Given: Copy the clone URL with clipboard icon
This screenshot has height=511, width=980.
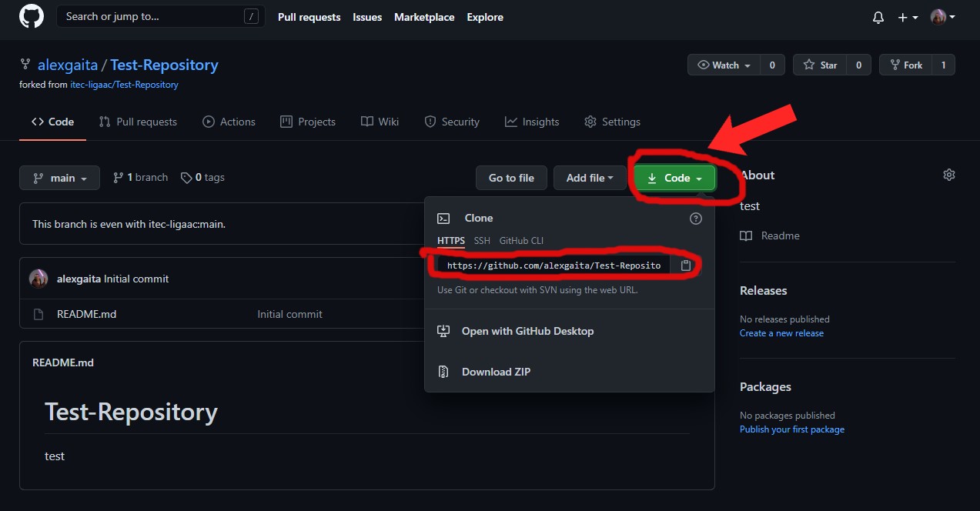Looking at the screenshot, I should click(x=686, y=265).
